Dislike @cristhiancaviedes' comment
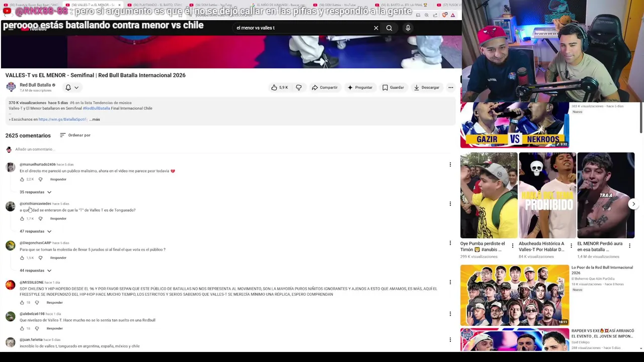This screenshot has width=644, height=362. 40,219
